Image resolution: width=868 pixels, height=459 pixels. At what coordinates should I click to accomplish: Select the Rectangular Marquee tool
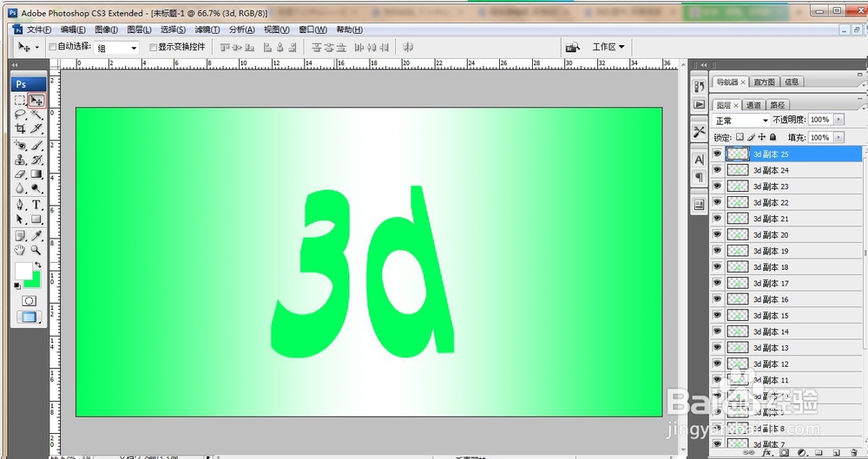click(20, 100)
